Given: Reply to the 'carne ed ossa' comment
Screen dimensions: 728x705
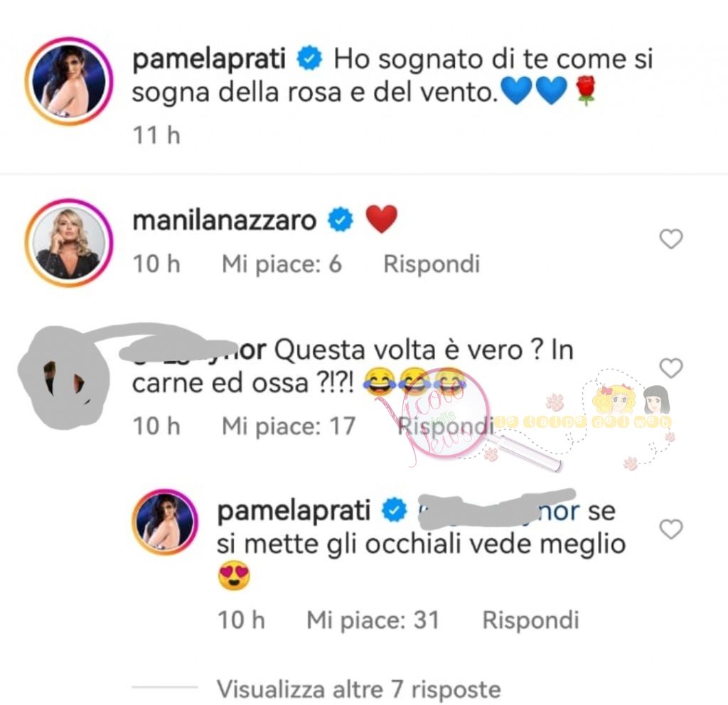Looking at the screenshot, I should click(x=444, y=426).
